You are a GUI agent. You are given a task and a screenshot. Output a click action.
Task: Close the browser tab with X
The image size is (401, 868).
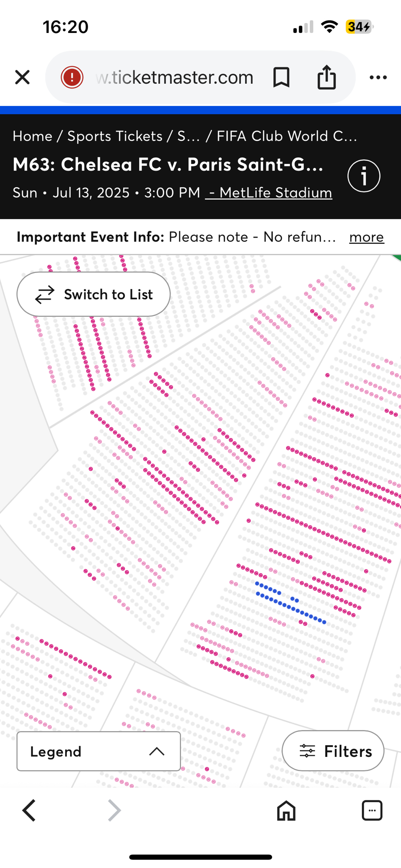(x=22, y=78)
